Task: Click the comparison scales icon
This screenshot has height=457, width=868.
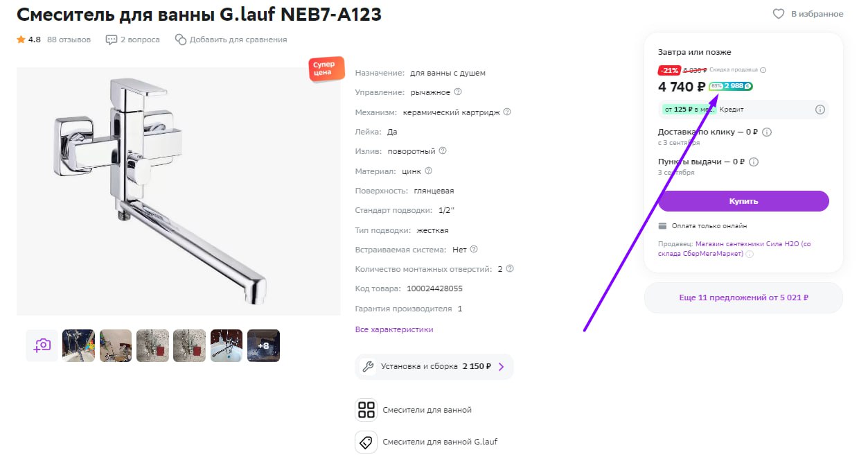Action: [179, 40]
